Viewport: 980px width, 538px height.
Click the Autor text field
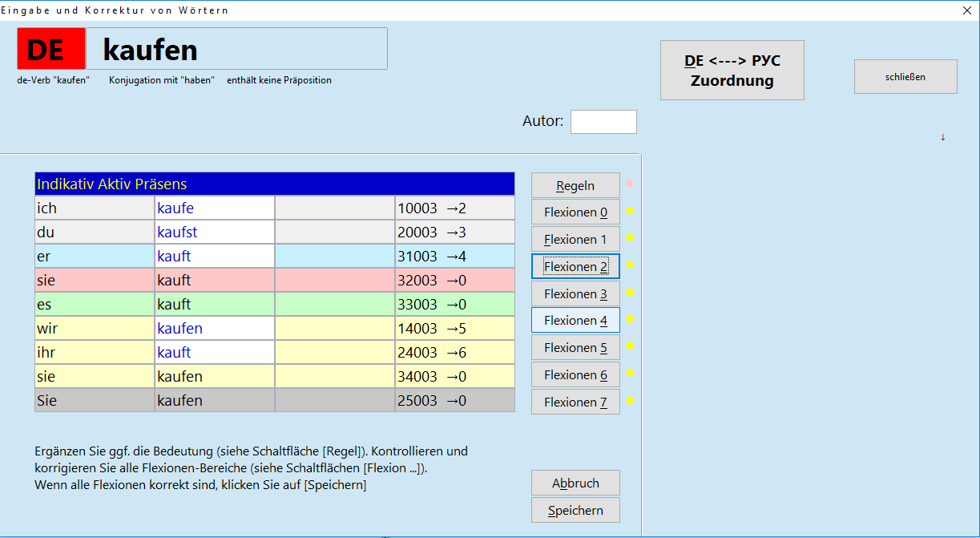pos(603,122)
